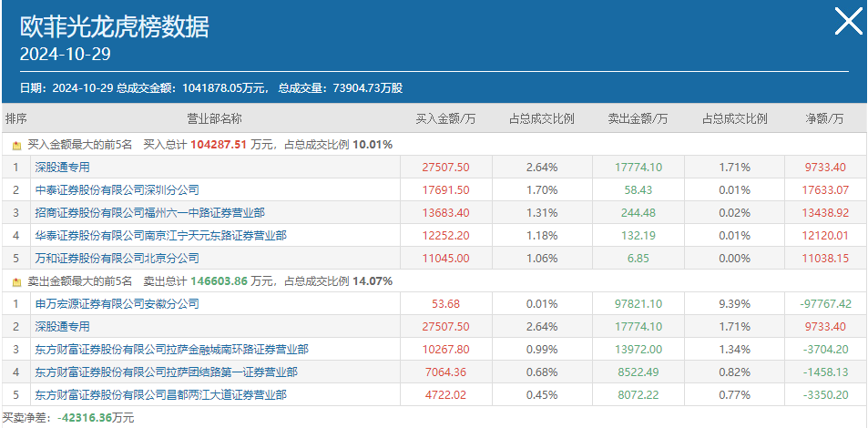This screenshot has height=428, width=868.
Task: Click net amount -97767.42 cell
Action: [x=825, y=303]
